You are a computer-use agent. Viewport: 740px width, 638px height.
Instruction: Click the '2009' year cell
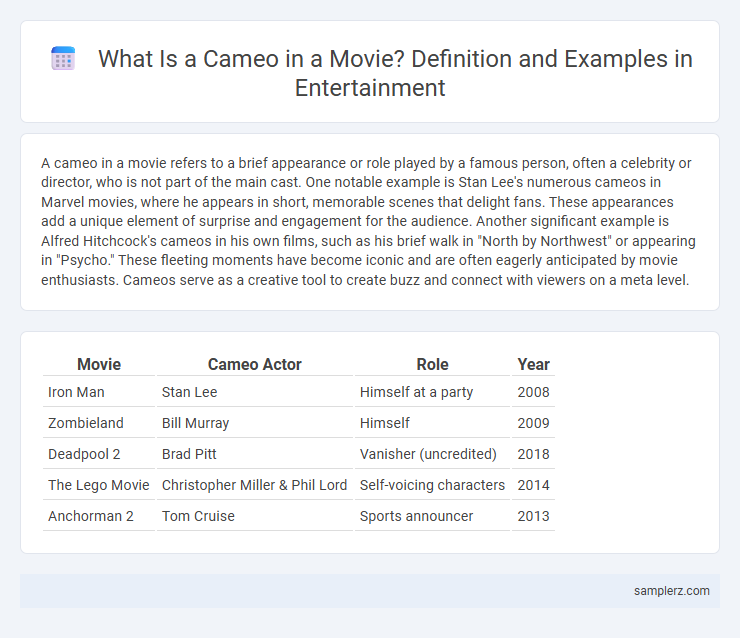pyautogui.click(x=533, y=423)
